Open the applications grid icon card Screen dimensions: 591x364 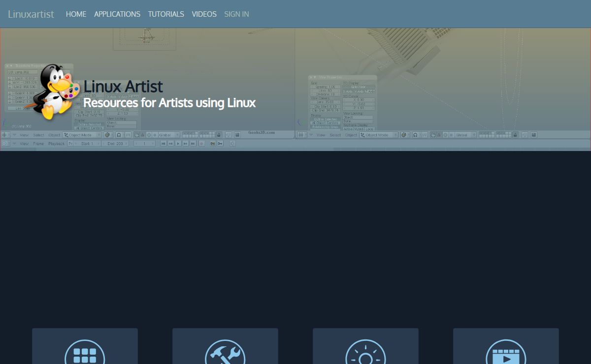point(85,346)
